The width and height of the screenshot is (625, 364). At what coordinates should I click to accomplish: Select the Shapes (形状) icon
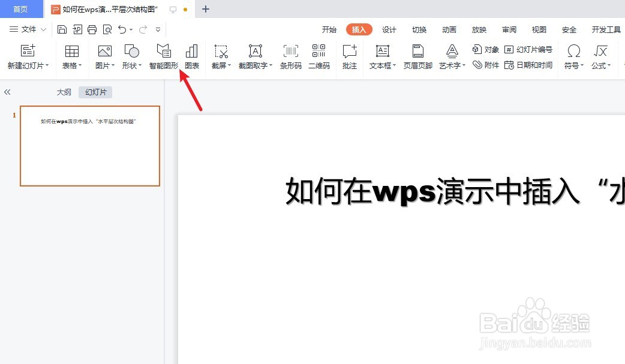point(131,50)
